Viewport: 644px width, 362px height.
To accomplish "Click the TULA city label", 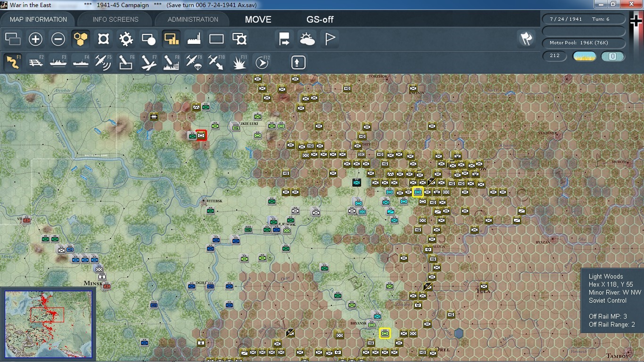I will [x=483, y=291].
